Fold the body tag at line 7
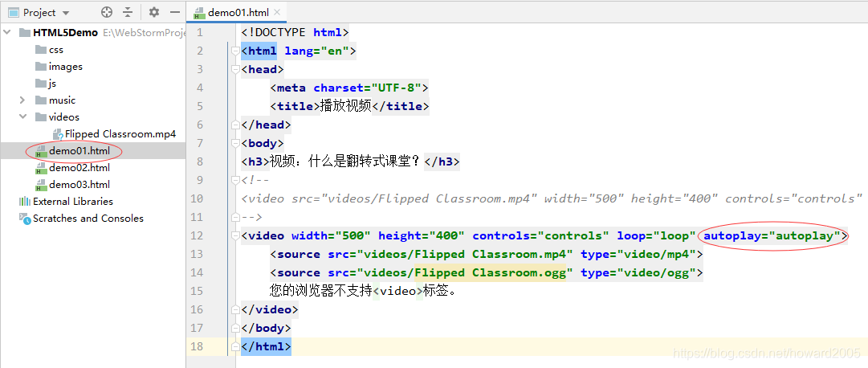 tap(234, 144)
